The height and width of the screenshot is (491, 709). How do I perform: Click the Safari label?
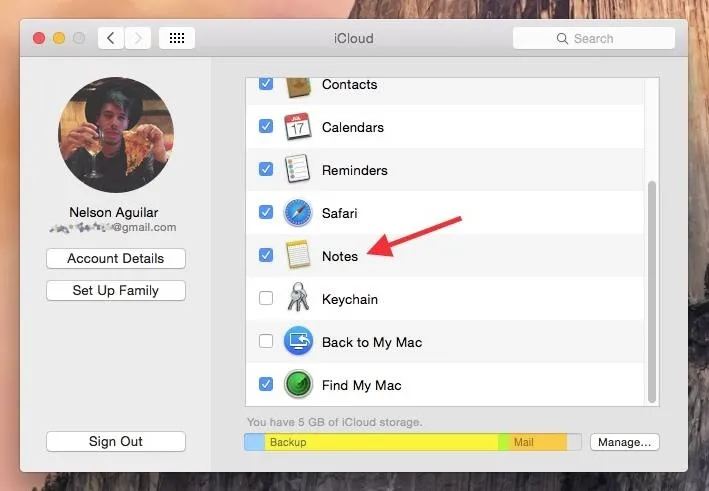[x=340, y=213]
